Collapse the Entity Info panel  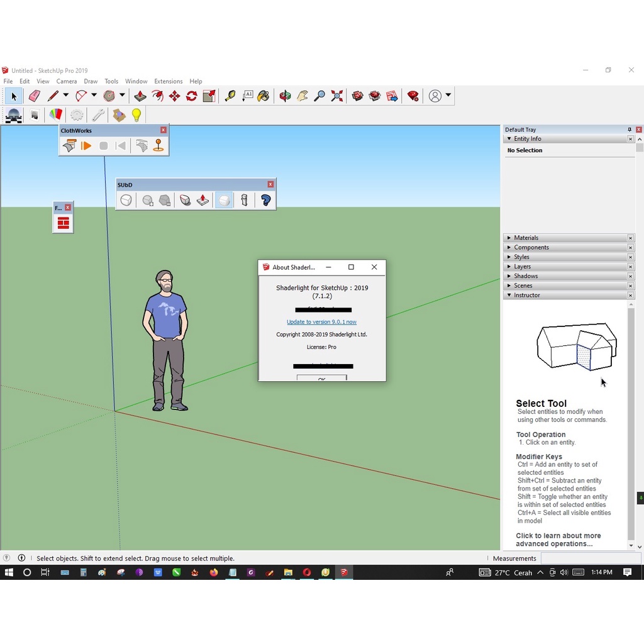click(509, 139)
